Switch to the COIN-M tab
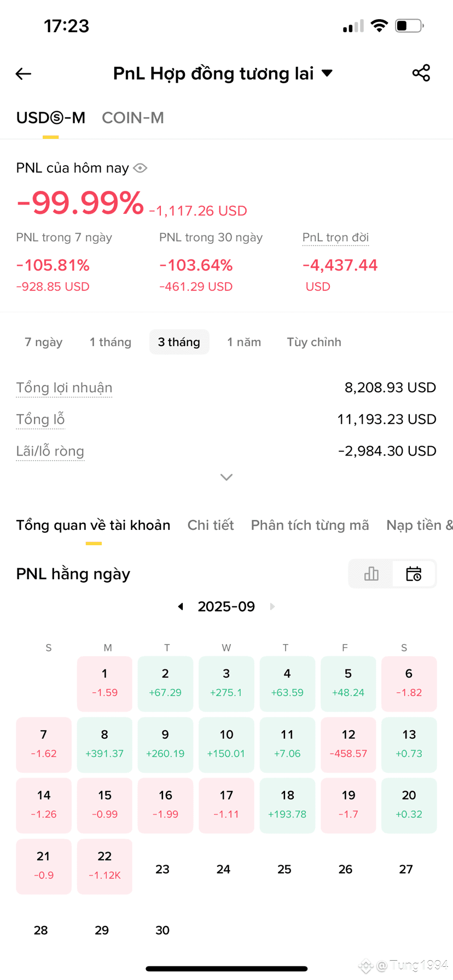This screenshot has width=453, height=980. point(133,118)
